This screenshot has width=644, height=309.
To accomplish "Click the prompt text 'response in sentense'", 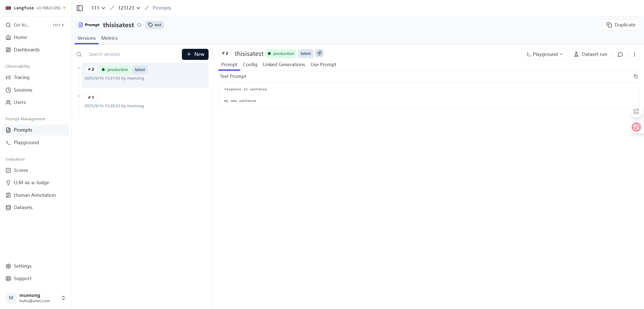I will pos(245,89).
